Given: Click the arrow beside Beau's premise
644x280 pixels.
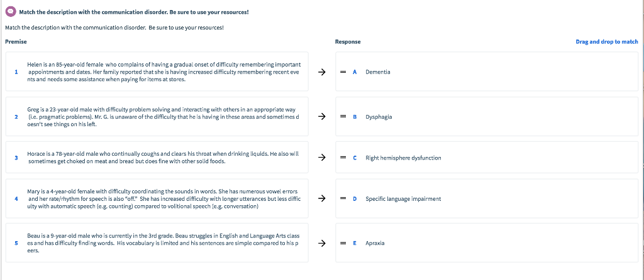Looking at the screenshot, I should tap(322, 243).
